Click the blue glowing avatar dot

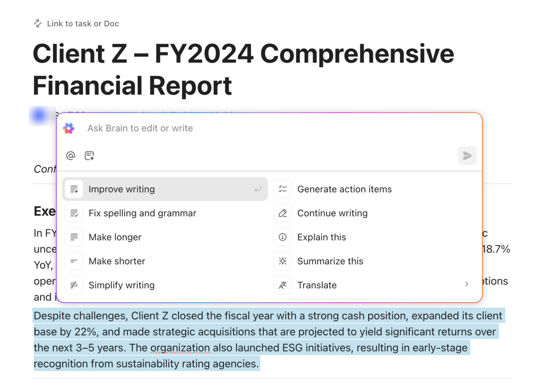(x=39, y=115)
